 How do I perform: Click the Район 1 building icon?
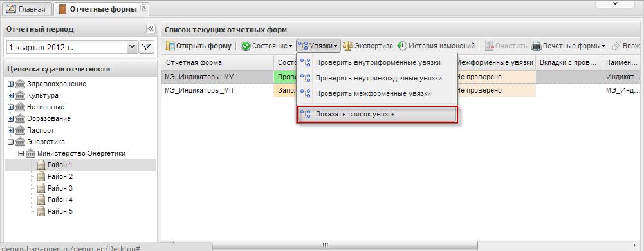[41, 165]
